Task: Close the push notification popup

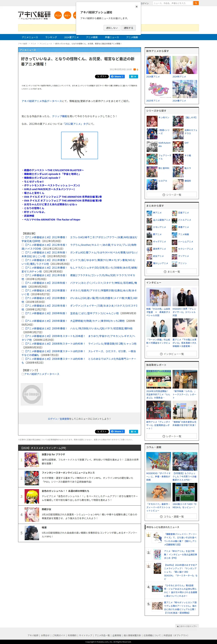Action: (x=137, y=7)
